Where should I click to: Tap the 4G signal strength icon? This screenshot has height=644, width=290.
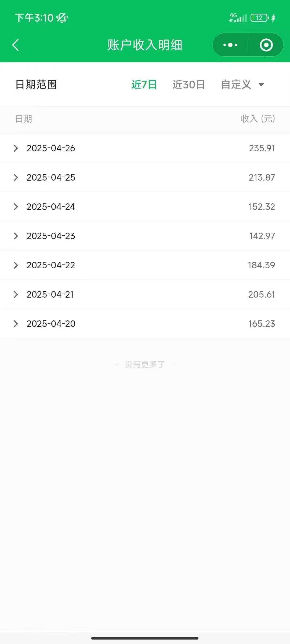point(238,17)
